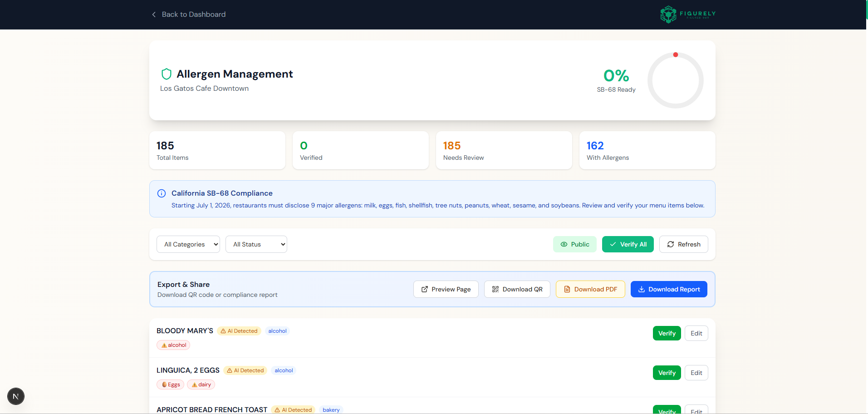Toggle the Public visibility setting
The height and width of the screenshot is (414, 868).
(x=574, y=244)
